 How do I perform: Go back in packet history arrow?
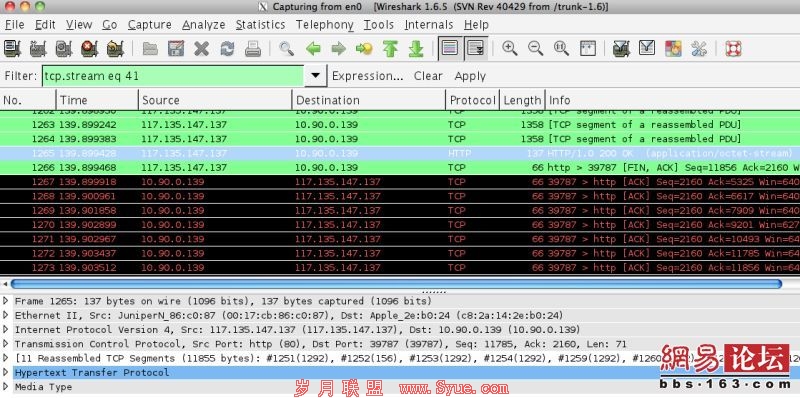coord(313,49)
